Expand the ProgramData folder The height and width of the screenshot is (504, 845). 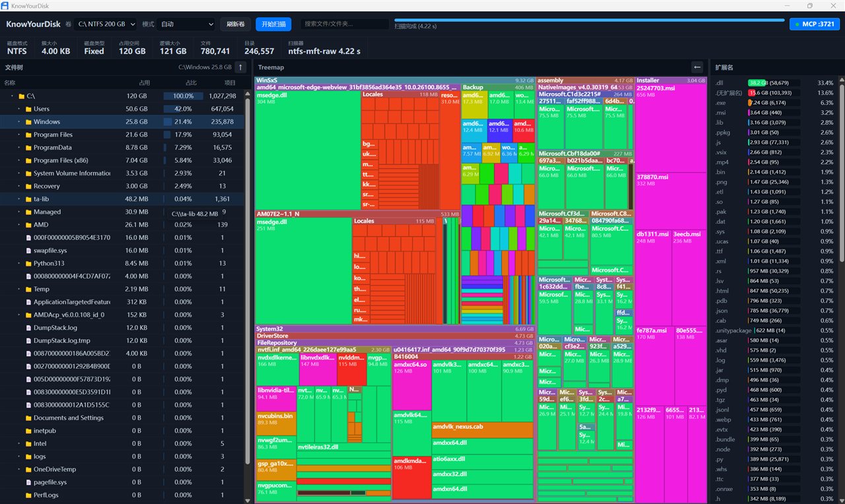19,148
